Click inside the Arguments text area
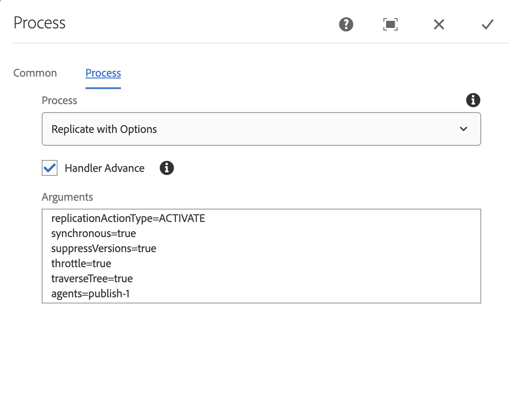 (261, 256)
